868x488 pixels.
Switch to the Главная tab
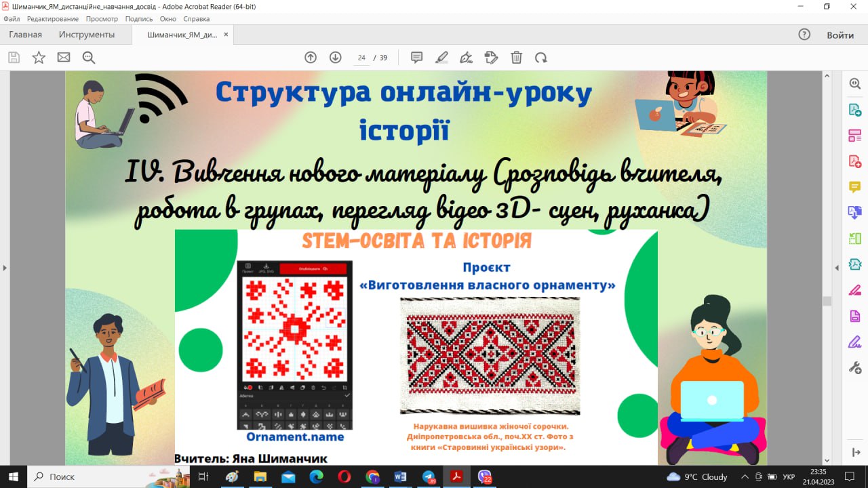[25, 35]
